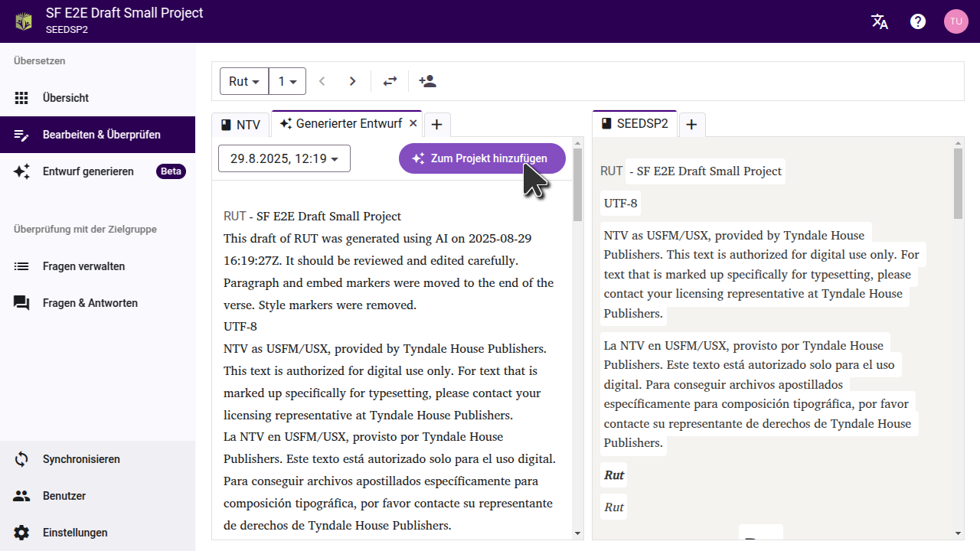Open Entwurf generieren in sidebar
This screenshot has height=551, width=980.
88,171
